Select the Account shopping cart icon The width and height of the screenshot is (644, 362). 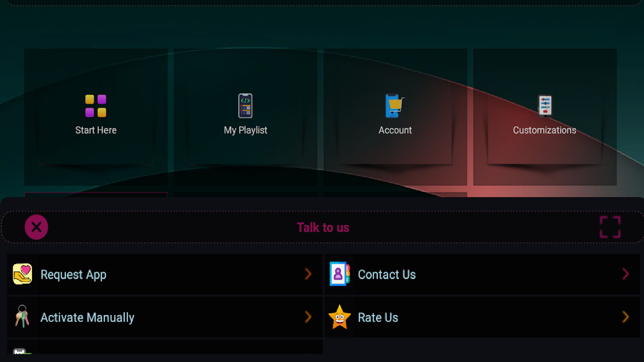click(394, 106)
